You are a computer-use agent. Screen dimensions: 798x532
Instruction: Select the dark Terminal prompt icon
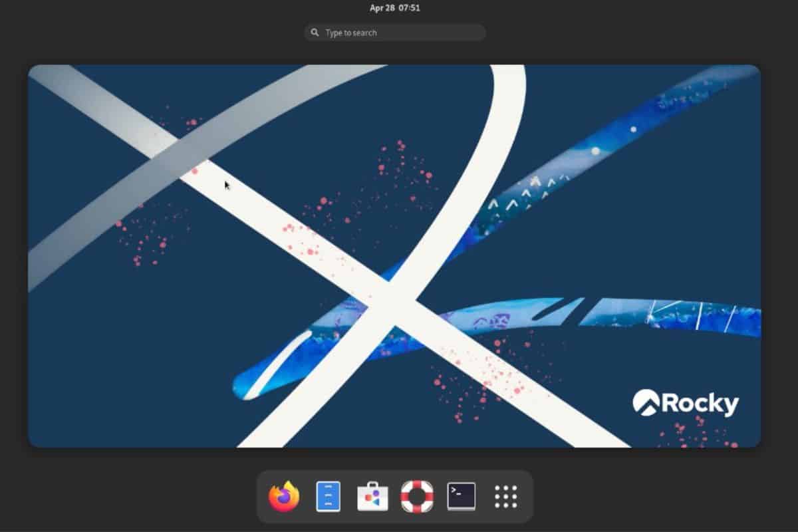click(461, 495)
